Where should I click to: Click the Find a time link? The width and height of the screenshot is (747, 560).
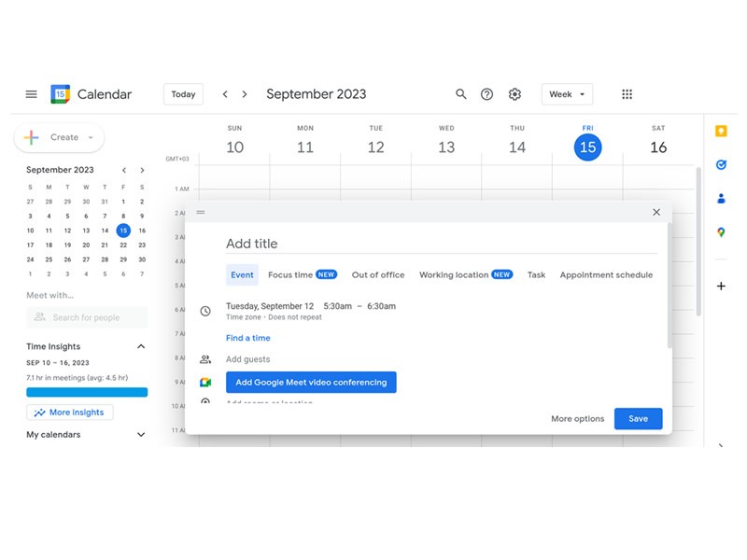pyautogui.click(x=247, y=337)
